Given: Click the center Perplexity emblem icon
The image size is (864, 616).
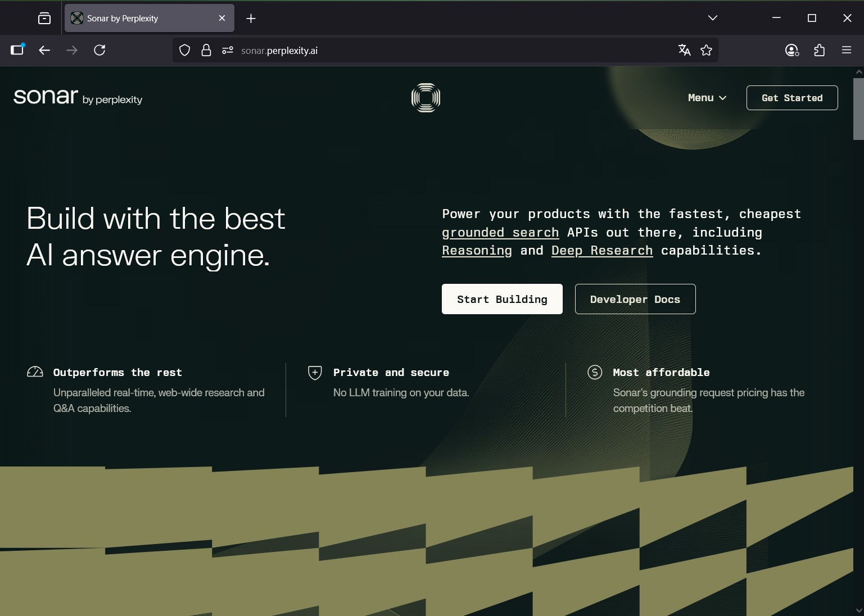Looking at the screenshot, I should click(426, 98).
